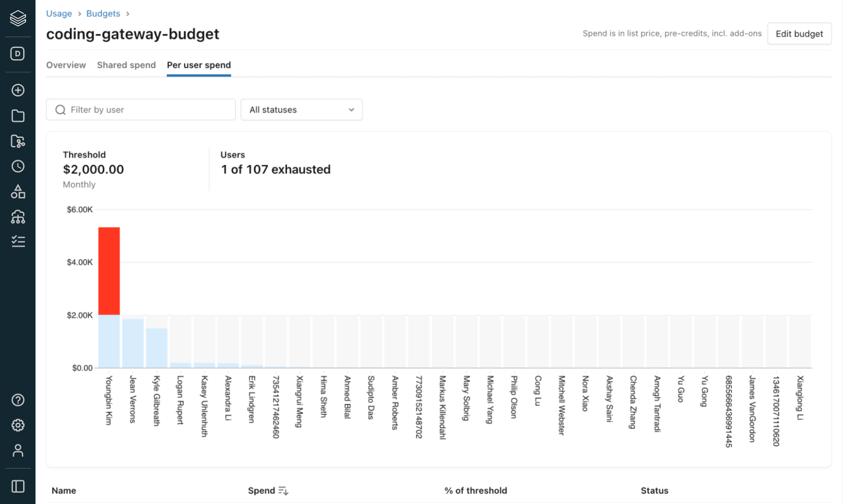Screen dimensions: 843x504
Task: Click the New plus icon in sidebar
Action: [x=18, y=90]
